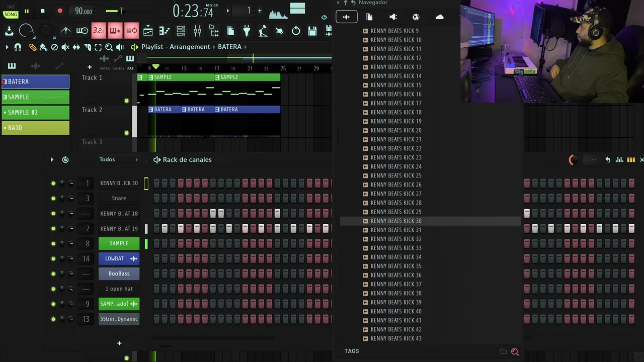644x362 pixels.
Task: Search browser with magnifier icon
Action: point(515,352)
